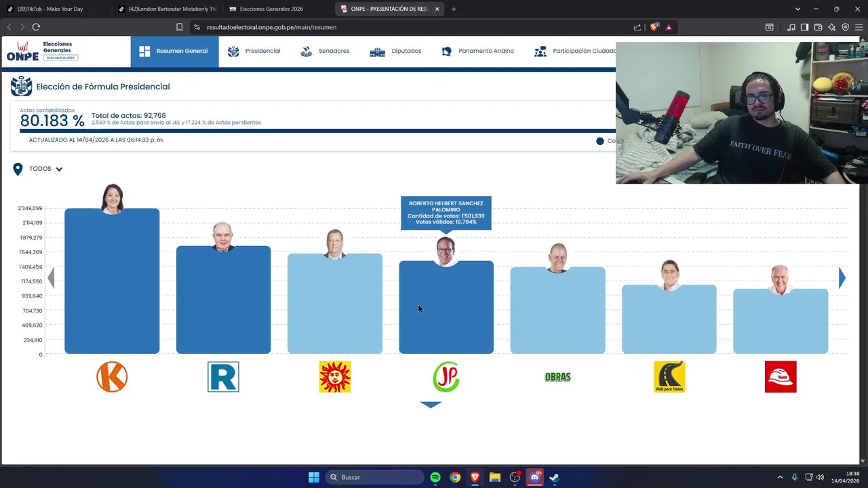This screenshot has height=488, width=868.
Task: Open the media control music note icon
Action: 791,27
